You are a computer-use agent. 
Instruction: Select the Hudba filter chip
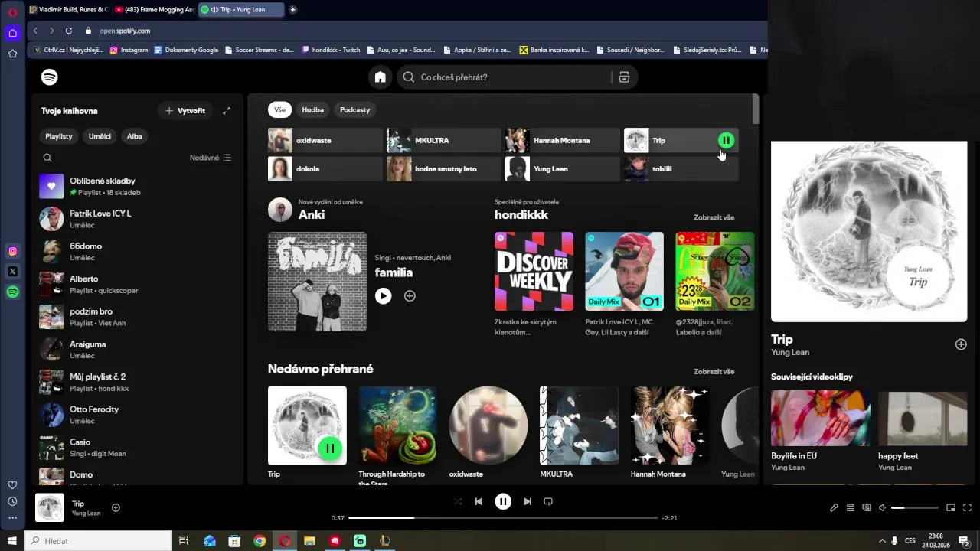[x=312, y=110]
